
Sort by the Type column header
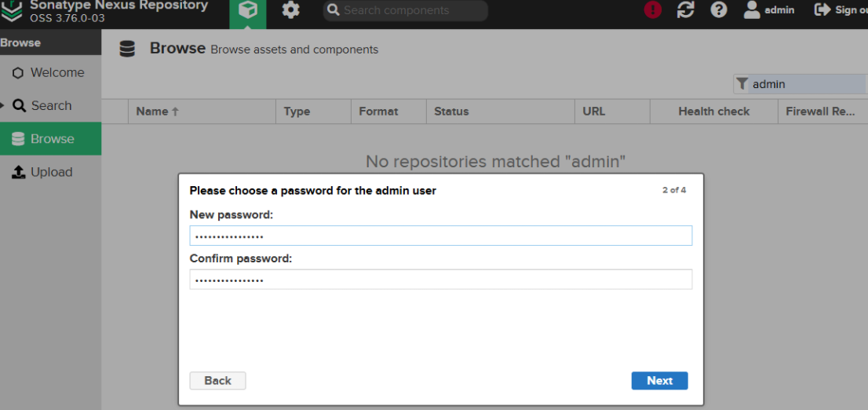coord(313,112)
